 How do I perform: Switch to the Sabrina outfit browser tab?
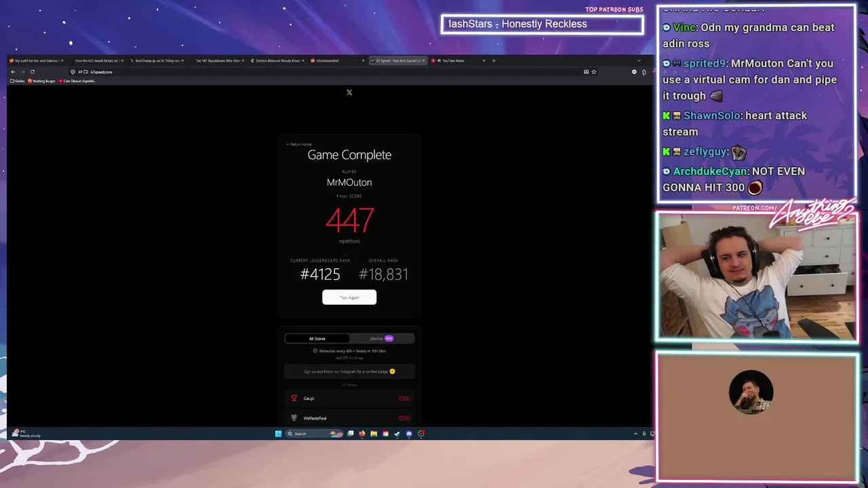coord(35,60)
